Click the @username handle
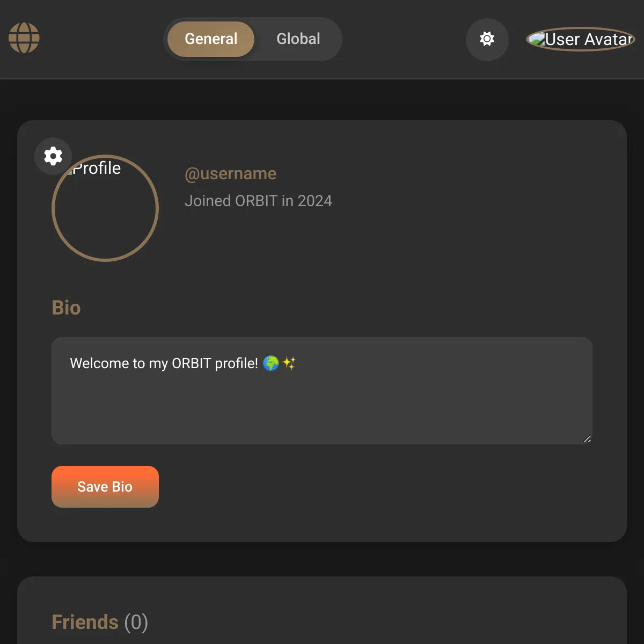Image resolution: width=644 pixels, height=644 pixels. pyautogui.click(x=230, y=174)
